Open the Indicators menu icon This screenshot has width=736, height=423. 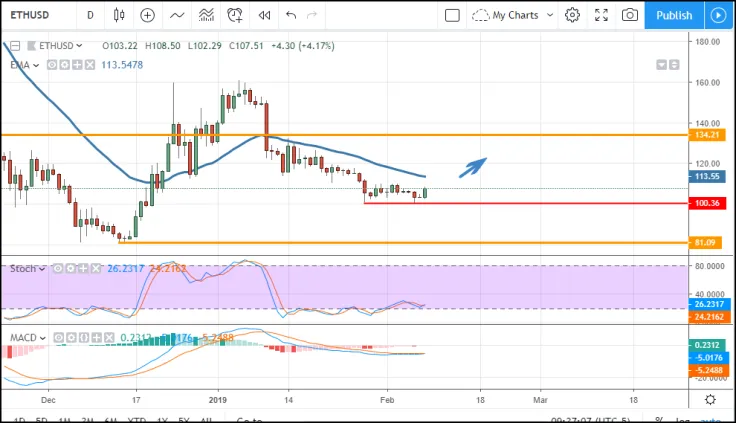pos(177,15)
